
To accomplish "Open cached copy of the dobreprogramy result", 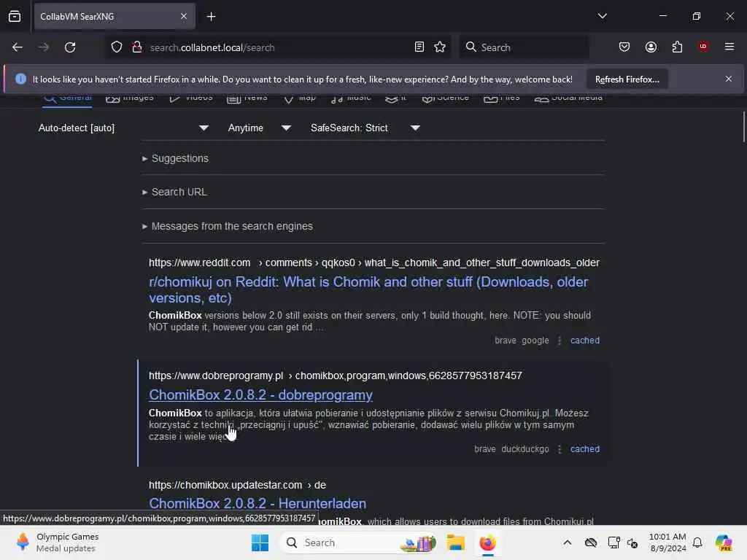I will tap(584, 449).
